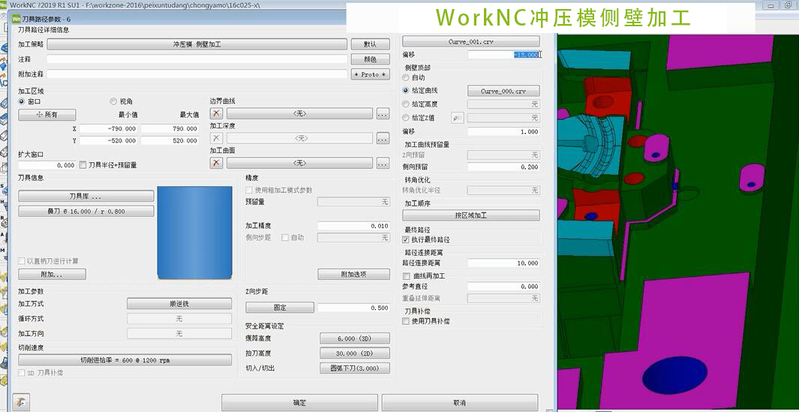Image resolution: width=799 pixels, height=412 pixels.
Task: Select the 窗口 radio button
Action: pos(21,102)
